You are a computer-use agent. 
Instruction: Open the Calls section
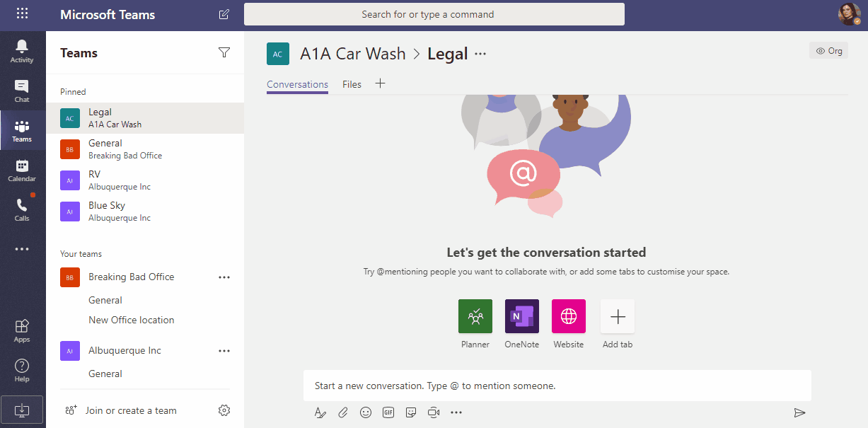[22, 209]
